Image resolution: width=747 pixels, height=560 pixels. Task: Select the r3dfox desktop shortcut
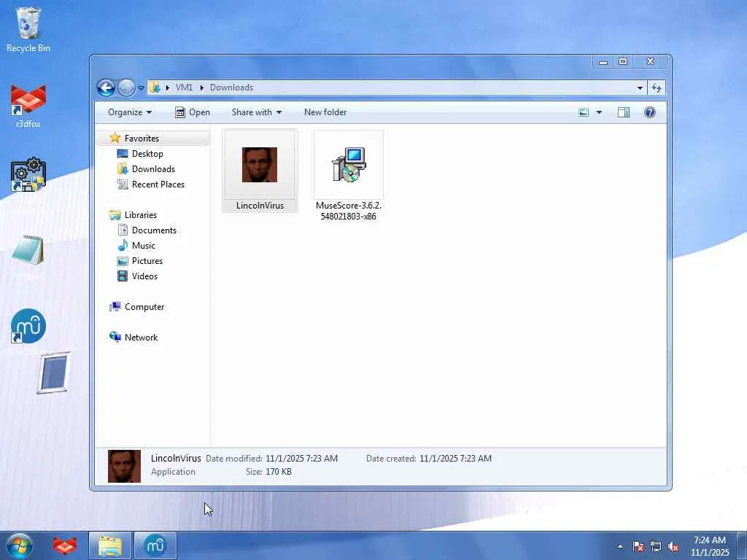(28, 106)
